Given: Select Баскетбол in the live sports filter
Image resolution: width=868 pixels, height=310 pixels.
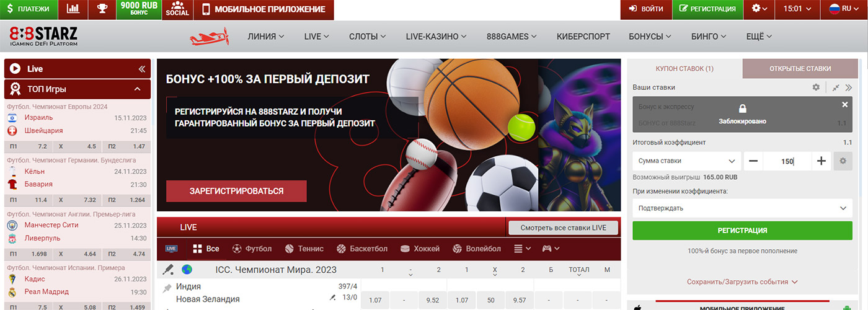Looking at the screenshot, I should 362,249.
